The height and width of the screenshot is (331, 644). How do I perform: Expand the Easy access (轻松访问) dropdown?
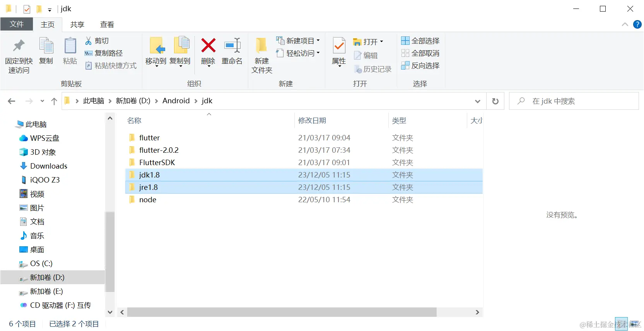pyautogui.click(x=318, y=53)
